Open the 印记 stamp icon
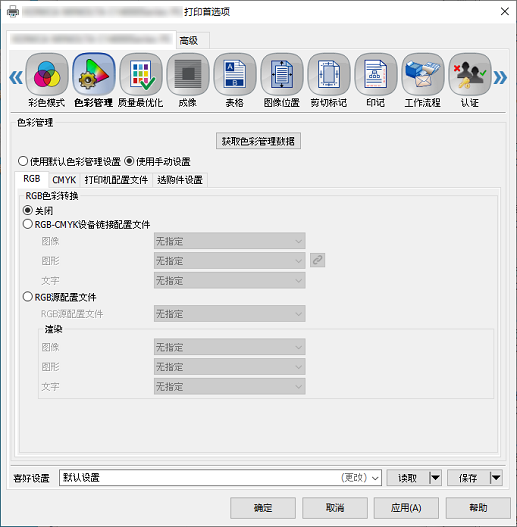517x527 pixels. [376, 75]
